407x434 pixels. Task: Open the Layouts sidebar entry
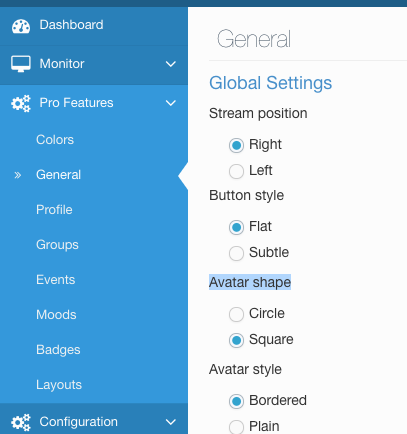[59, 385]
